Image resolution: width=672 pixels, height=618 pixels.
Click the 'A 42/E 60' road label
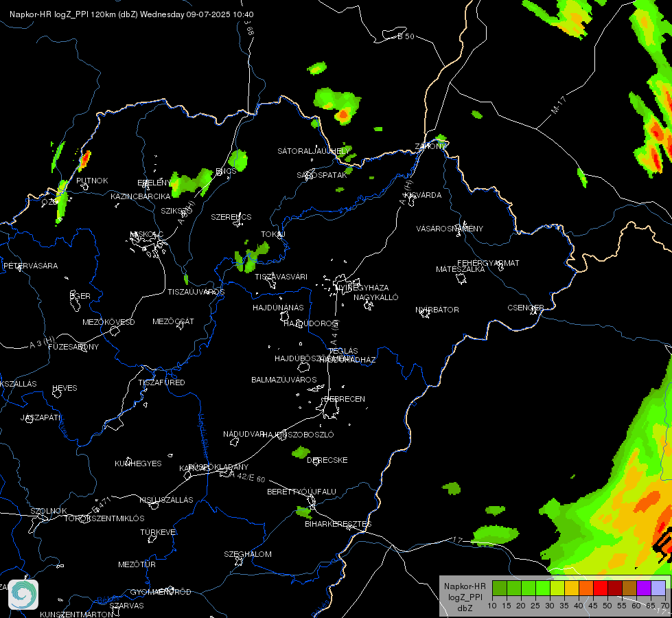(x=247, y=477)
